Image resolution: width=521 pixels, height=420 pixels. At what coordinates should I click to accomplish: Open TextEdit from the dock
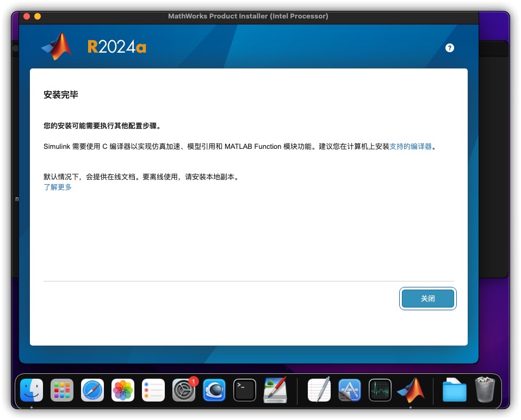319,390
